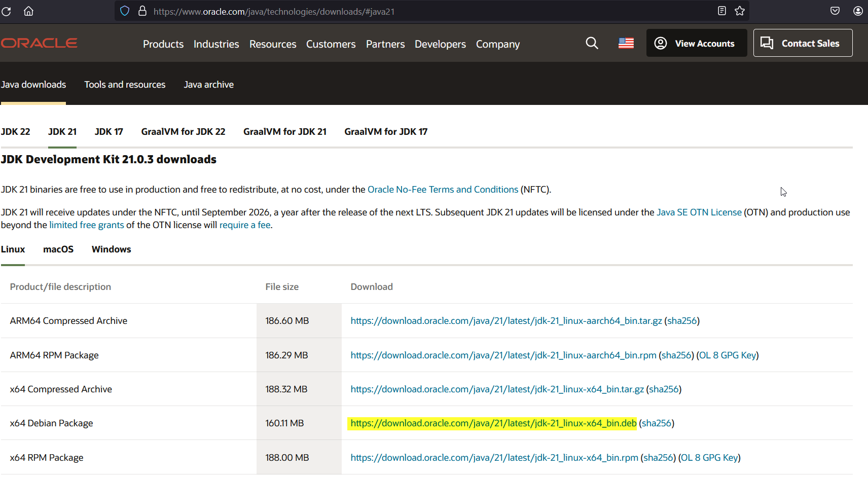Download linux-aarch64 RPM package link
The width and height of the screenshot is (868, 477).
503,355
